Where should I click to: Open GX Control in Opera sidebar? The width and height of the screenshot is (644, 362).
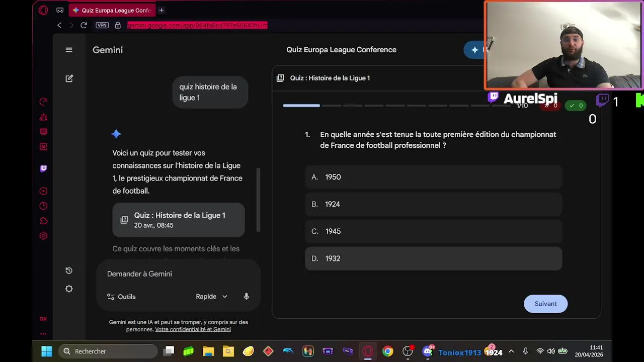click(43, 102)
